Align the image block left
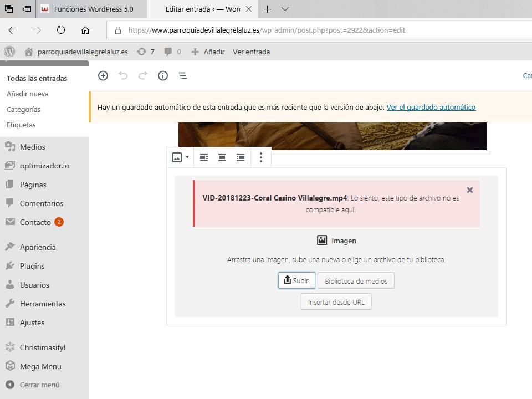The image size is (532, 399). pos(204,157)
